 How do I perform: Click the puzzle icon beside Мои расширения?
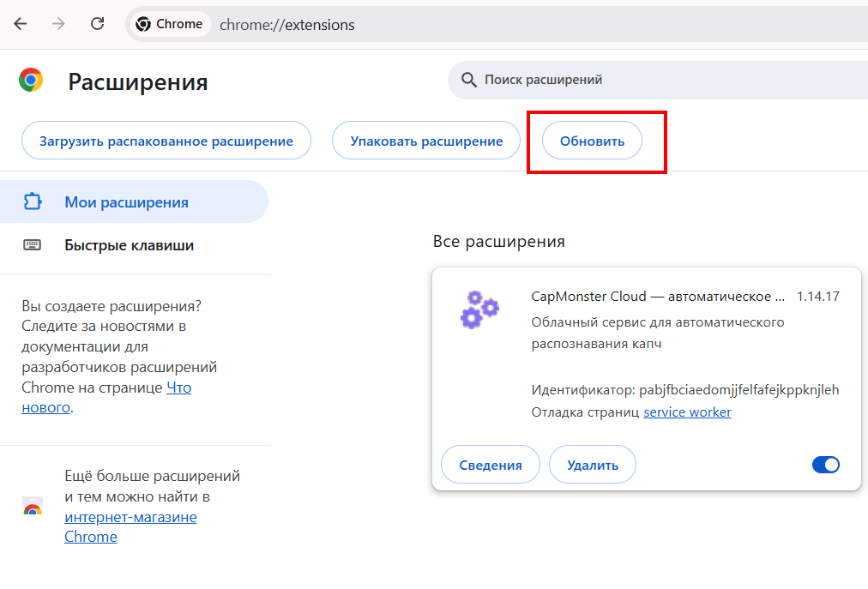[x=32, y=201]
